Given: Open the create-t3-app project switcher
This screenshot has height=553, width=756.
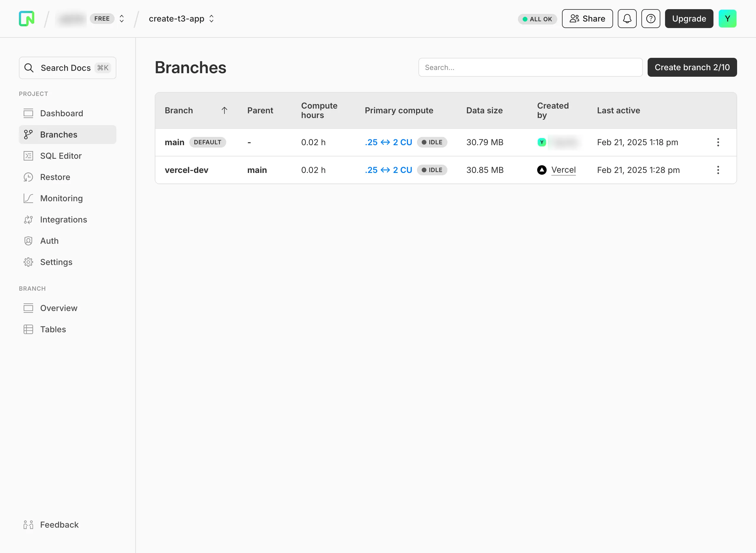Looking at the screenshot, I should [x=181, y=18].
